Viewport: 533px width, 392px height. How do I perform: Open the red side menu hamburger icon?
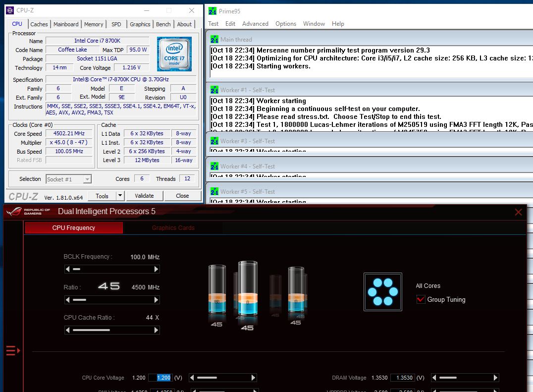[x=13, y=350]
